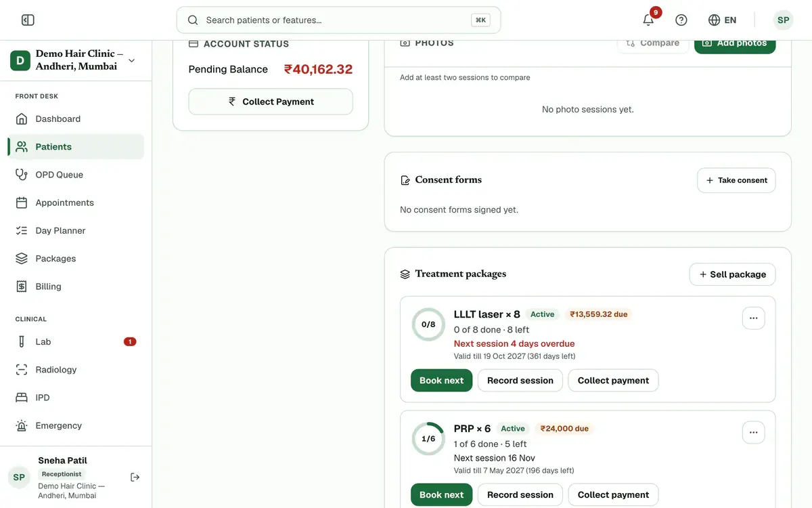Viewport: 812px width, 508px height.
Task: Click the 0/8 progress ring
Action: click(428, 324)
